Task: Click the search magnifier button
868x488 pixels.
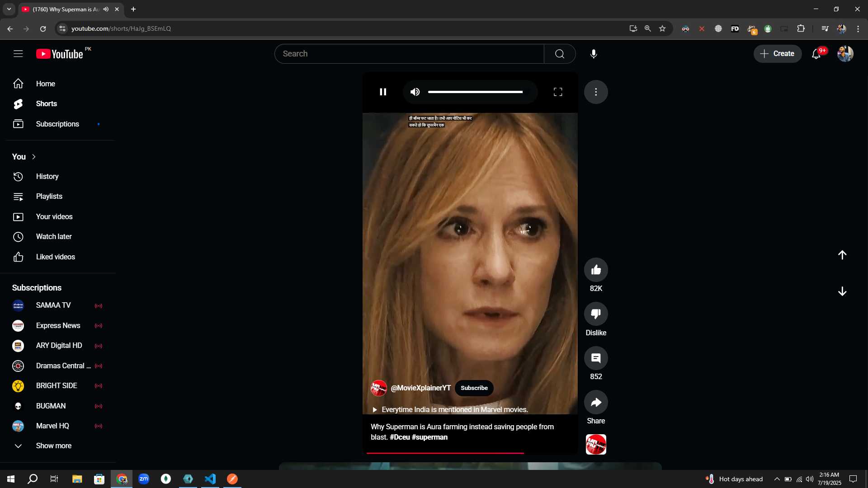Action: (560, 54)
